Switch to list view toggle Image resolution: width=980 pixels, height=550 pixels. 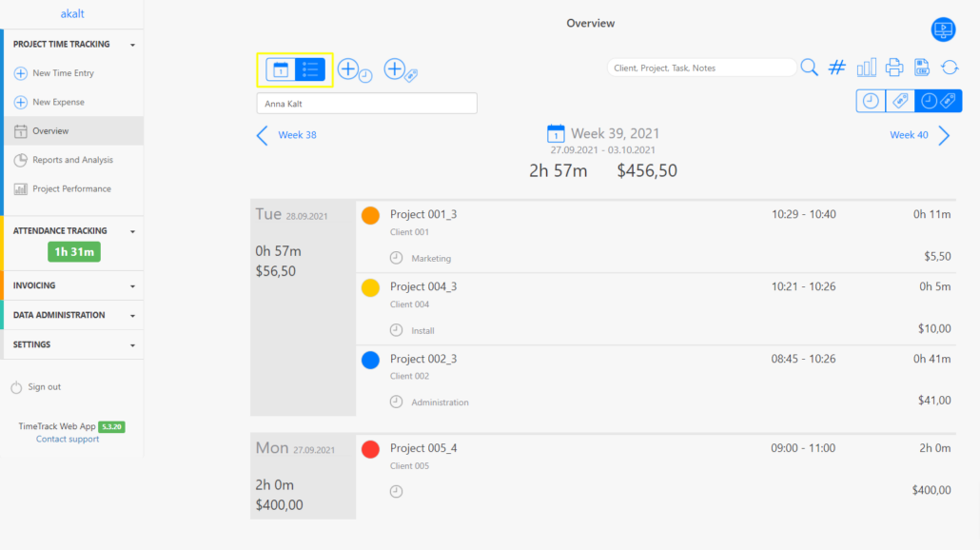310,69
